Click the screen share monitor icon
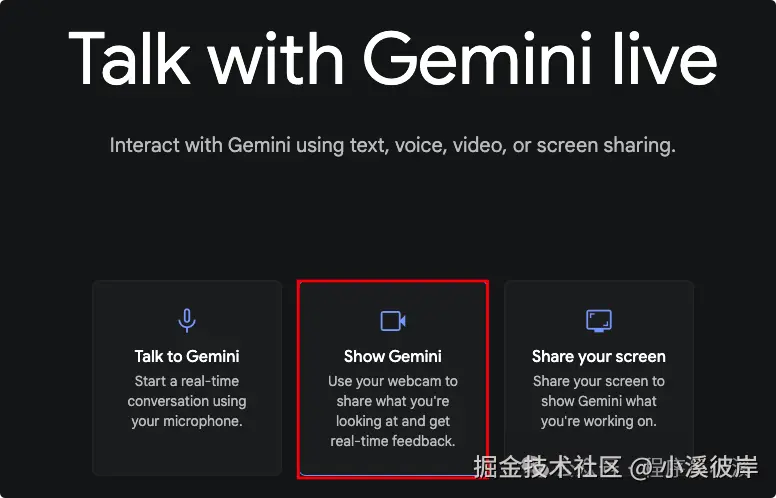The width and height of the screenshot is (776, 498). point(599,321)
